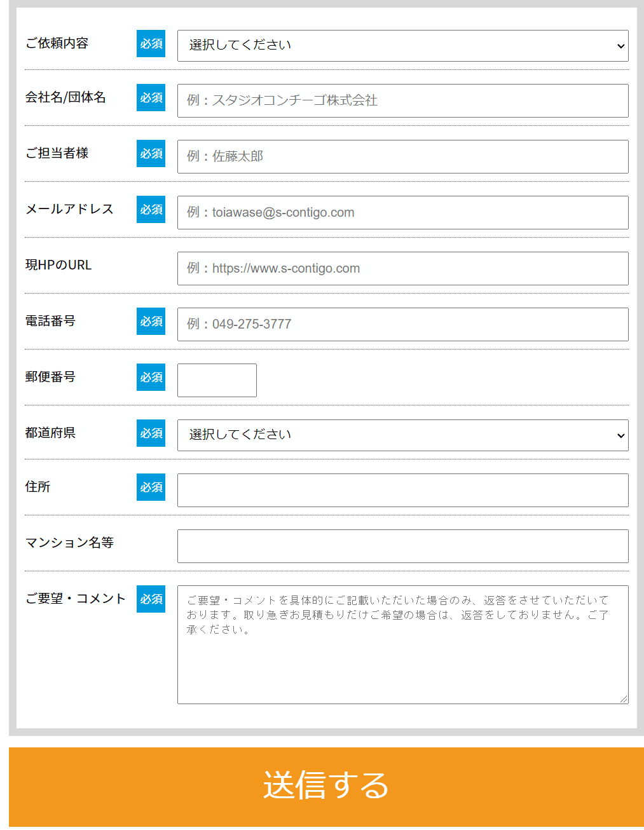Viewport: 644px width, 830px height.
Task: Click the 必須 badge beside ご担当者様
Action: pos(150,154)
